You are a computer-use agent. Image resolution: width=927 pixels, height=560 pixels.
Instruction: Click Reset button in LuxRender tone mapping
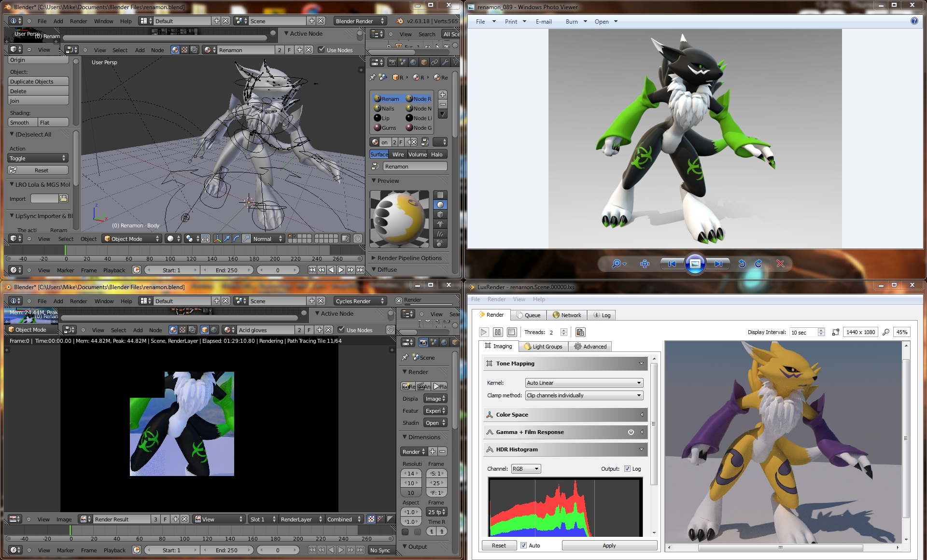pos(499,546)
